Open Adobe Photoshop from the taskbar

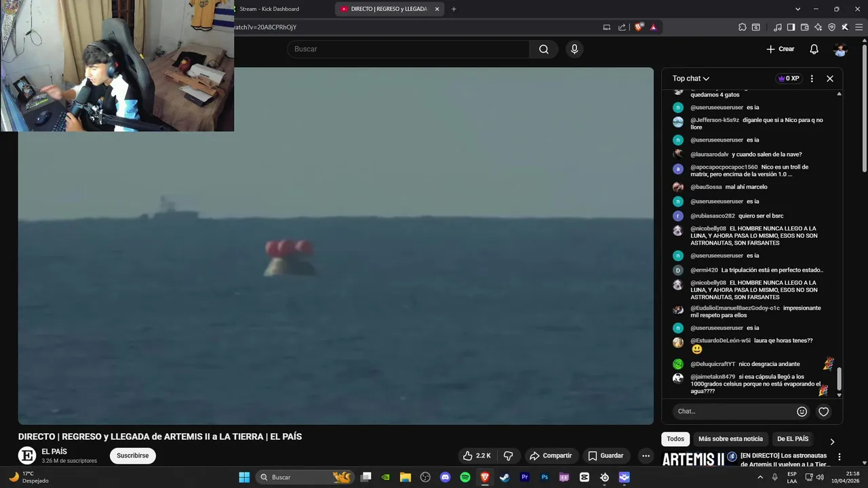(545, 477)
